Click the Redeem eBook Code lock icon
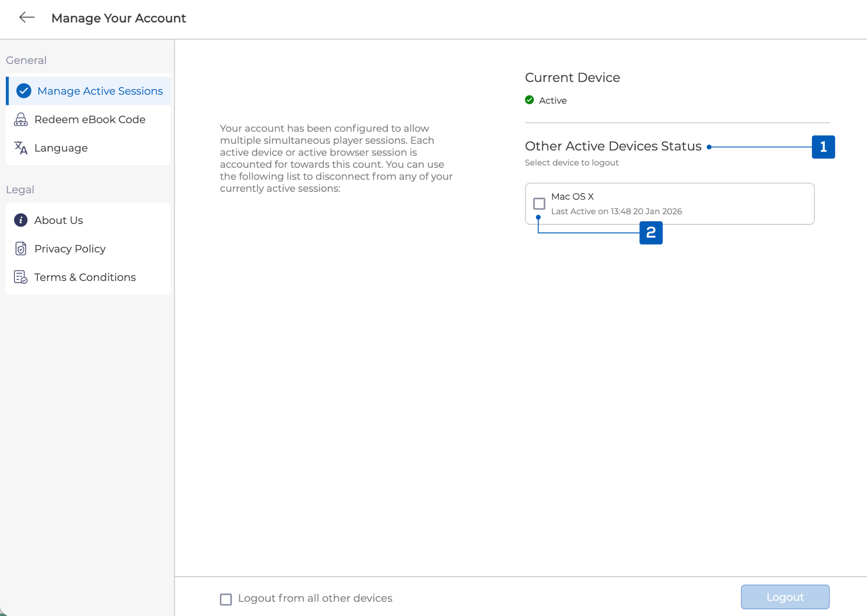Screen dimensions: 867x616 (x=21, y=119)
